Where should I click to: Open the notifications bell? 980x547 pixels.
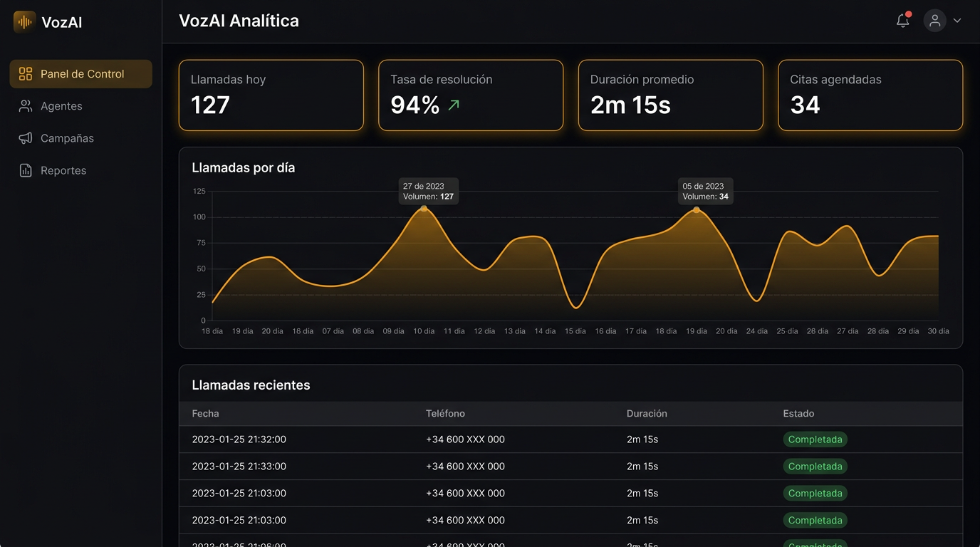tap(902, 21)
